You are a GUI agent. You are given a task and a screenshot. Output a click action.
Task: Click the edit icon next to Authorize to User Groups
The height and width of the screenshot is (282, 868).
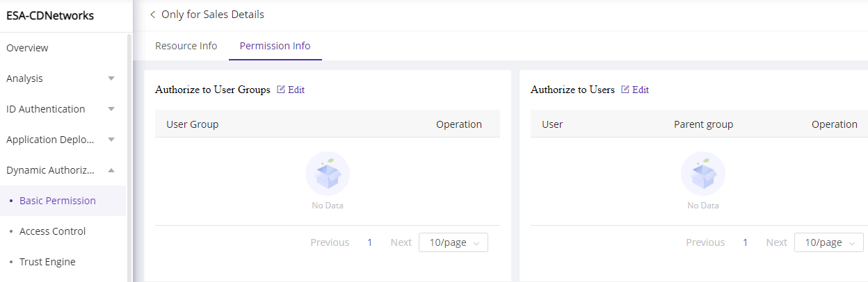point(281,90)
